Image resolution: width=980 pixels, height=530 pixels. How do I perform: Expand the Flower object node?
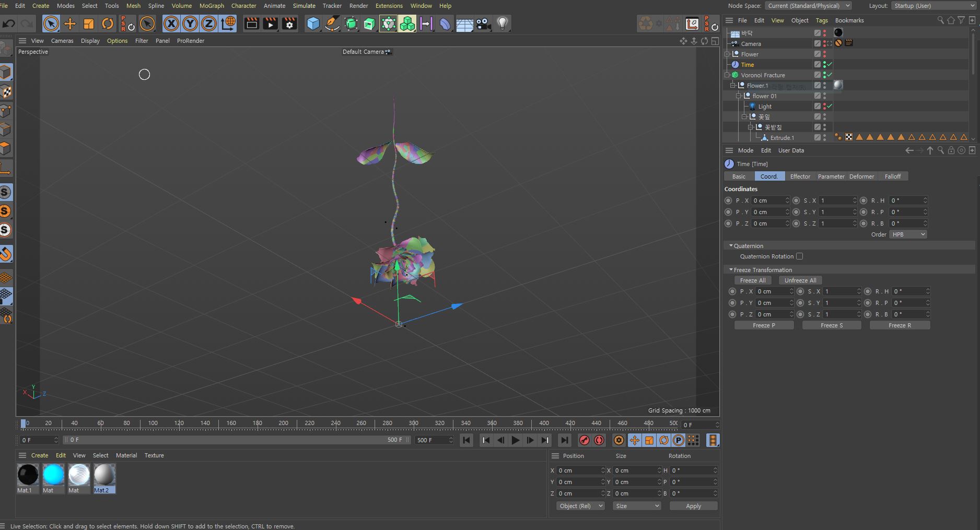[x=727, y=54]
